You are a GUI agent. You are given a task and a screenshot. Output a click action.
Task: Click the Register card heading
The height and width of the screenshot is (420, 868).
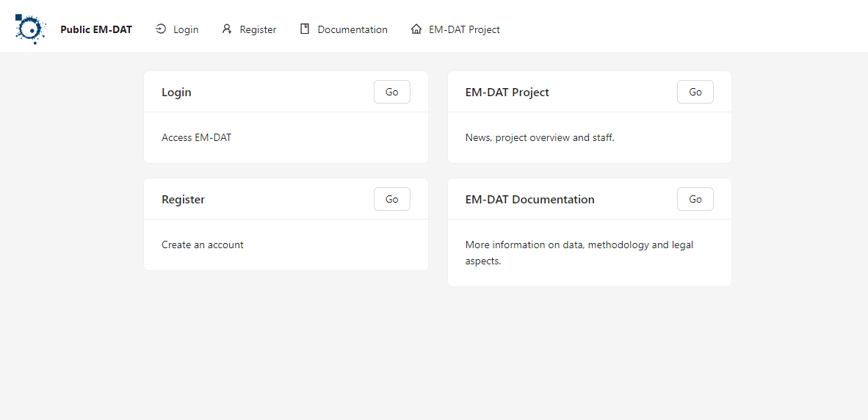pyautogui.click(x=184, y=199)
